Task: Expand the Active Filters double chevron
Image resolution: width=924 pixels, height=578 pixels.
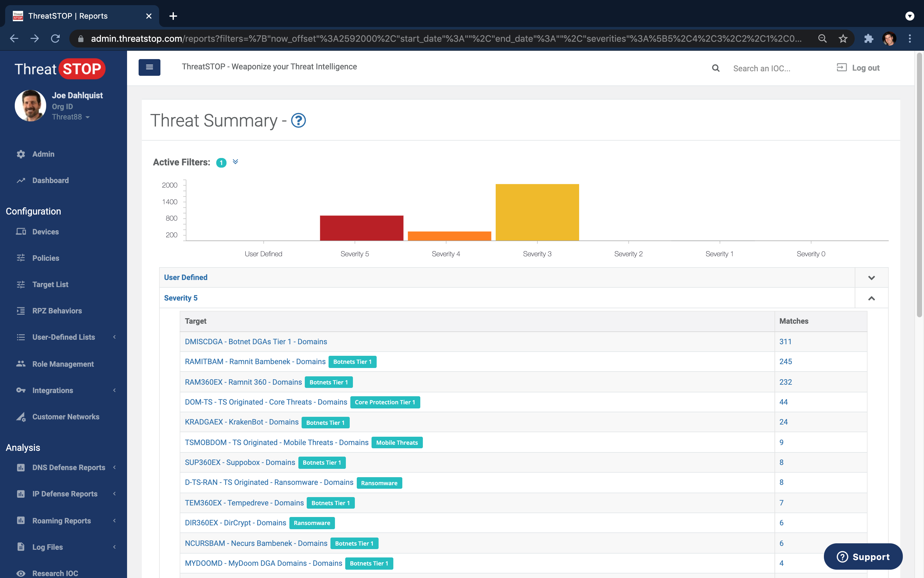Action: click(235, 162)
